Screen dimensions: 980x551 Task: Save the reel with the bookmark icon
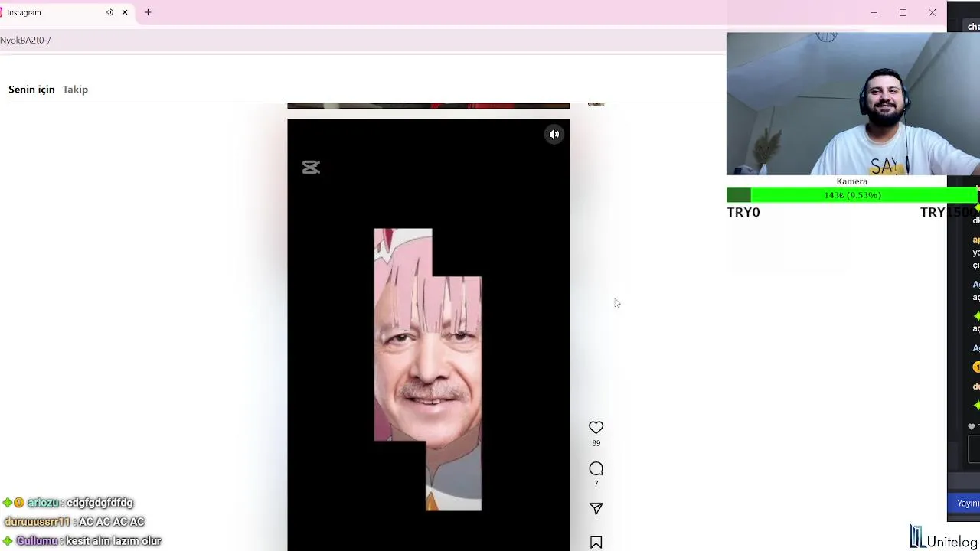tap(596, 543)
